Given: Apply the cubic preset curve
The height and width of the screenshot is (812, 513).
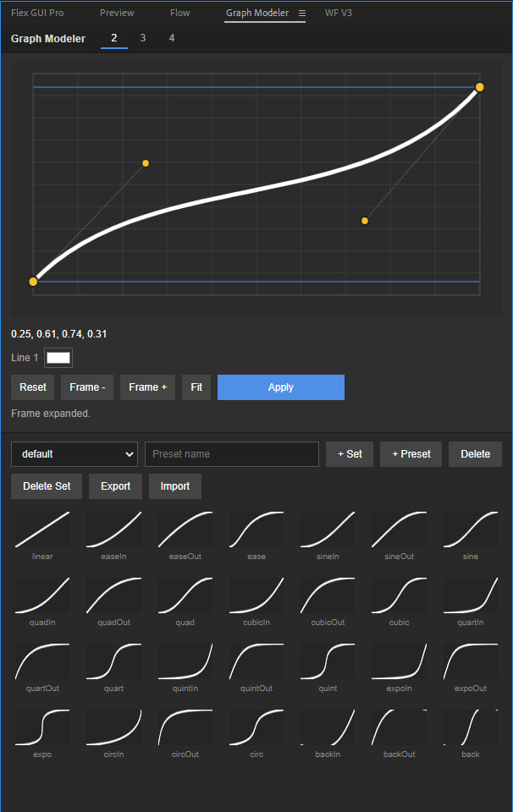Looking at the screenshot, I should pyautogui.click(x=400, y=595).
